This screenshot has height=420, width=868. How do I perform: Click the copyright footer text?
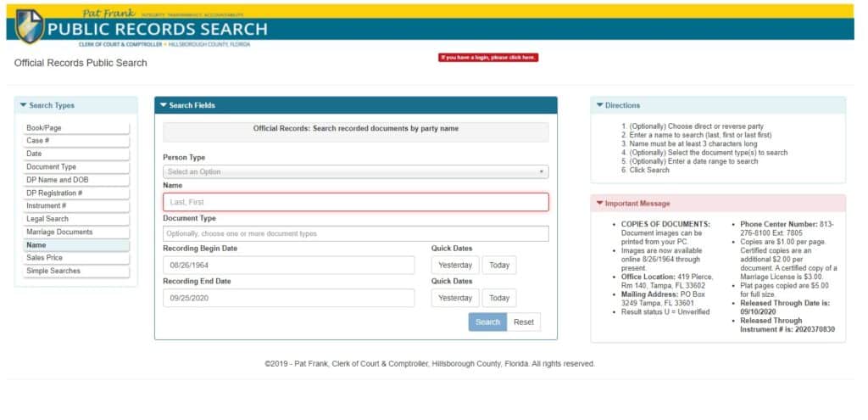coord(430,364)
